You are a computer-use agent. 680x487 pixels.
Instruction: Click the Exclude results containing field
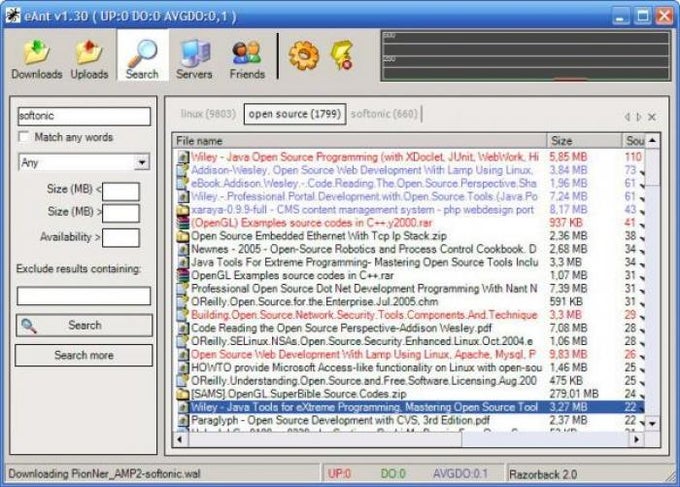pos(84,296)
